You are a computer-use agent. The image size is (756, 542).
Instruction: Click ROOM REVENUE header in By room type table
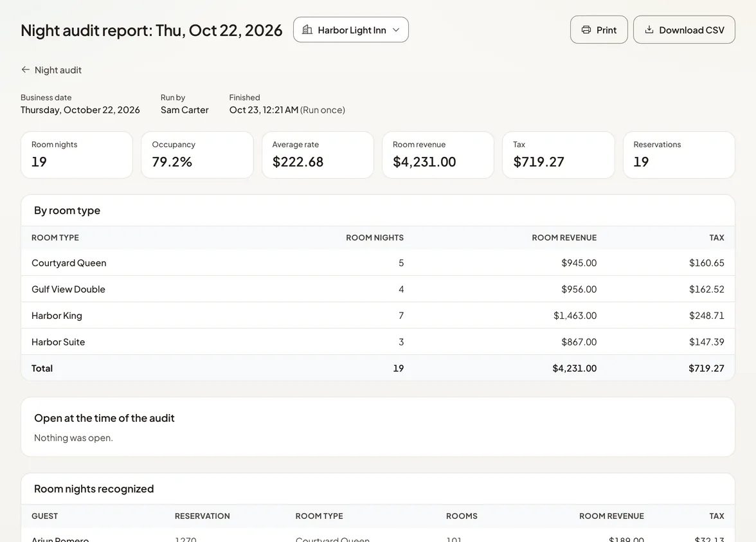click(564, 238)
